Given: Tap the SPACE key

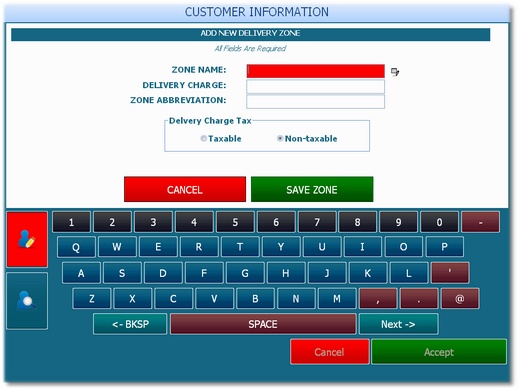Looking at the screenshot, I should click(x=263, y=324).
